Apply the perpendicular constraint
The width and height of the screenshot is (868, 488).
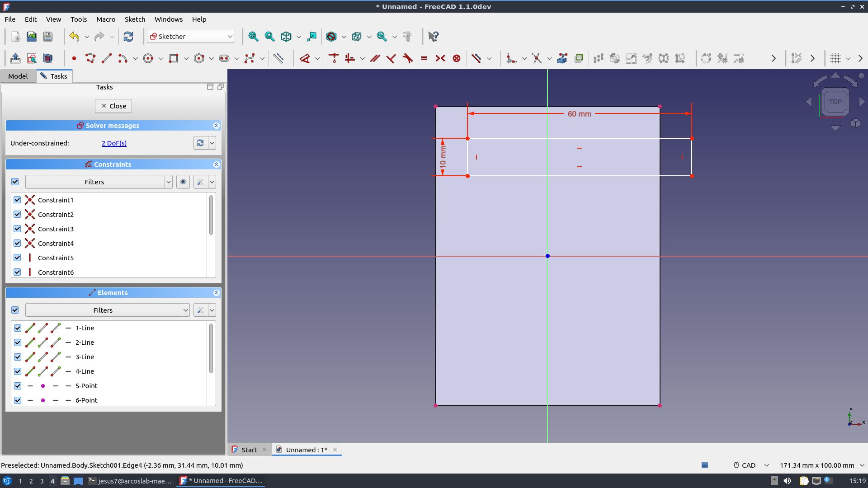click(x=392, y=58)
